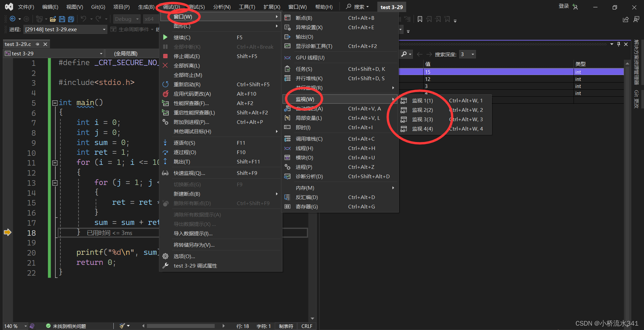Open the 视图(V) menu
This screenshot has height=330, width=644.
tap(74, 7)
